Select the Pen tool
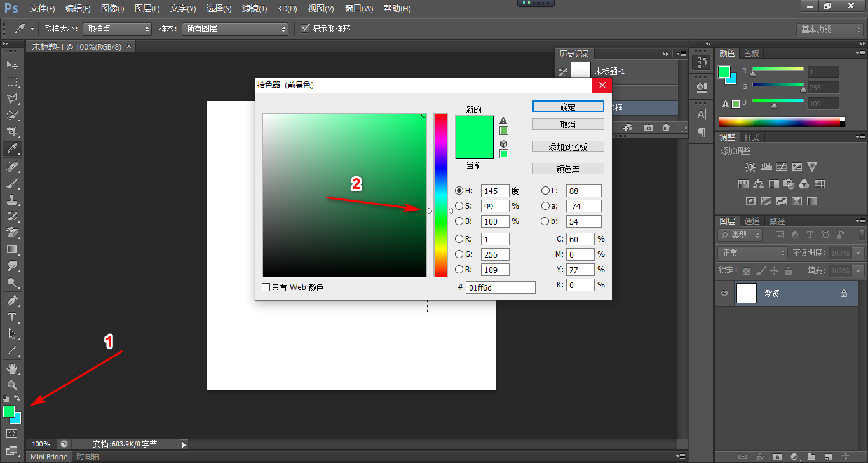The width and height of the screenshot is (868, 463). click(12, 301)
